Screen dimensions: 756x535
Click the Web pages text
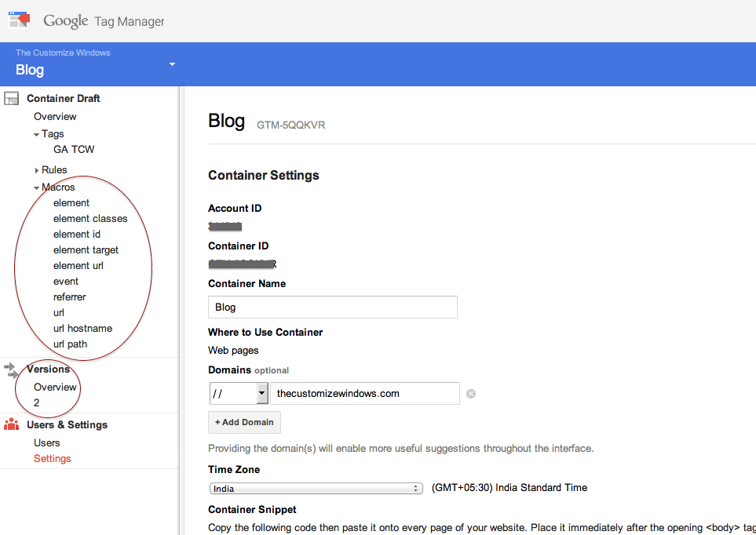tap(233, 351)
